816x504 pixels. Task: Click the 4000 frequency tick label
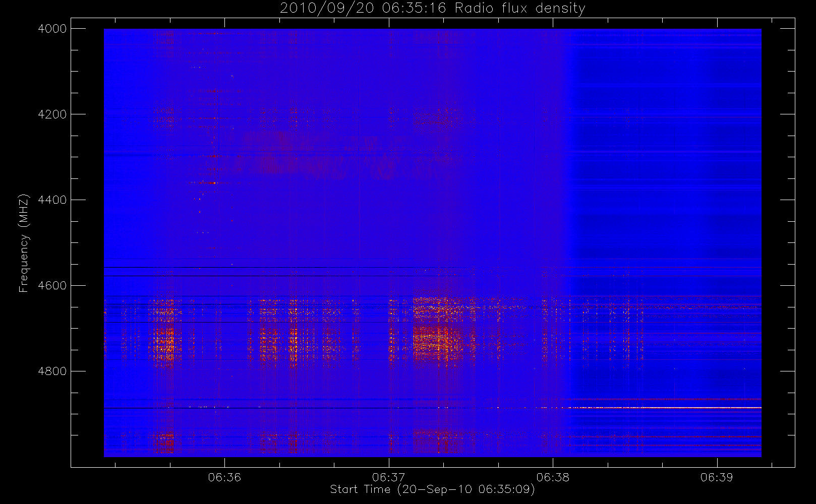point(52,29)
